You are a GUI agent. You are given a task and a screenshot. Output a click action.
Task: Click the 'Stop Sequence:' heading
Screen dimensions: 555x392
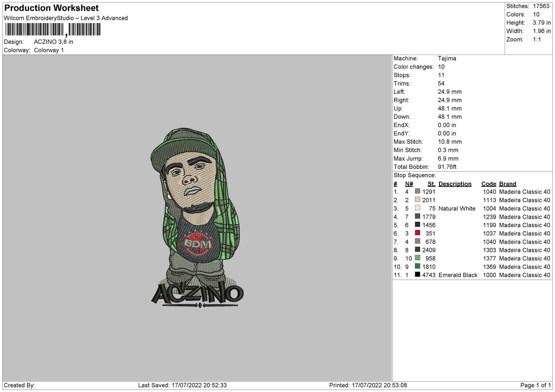coord(414,175)
